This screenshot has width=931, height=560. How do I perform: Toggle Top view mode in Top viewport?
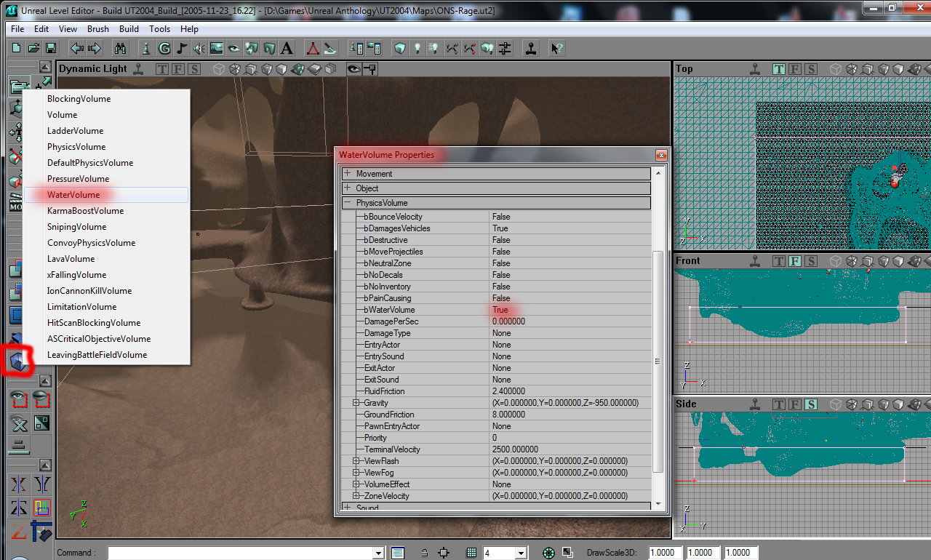click(779, 69)
